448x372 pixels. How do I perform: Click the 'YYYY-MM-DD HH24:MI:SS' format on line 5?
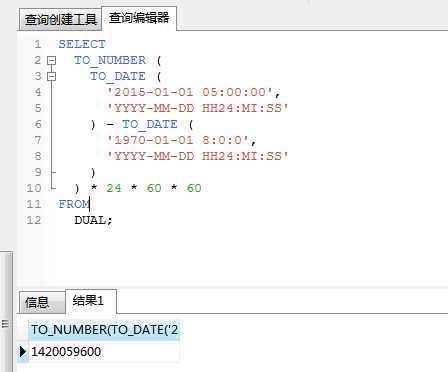click(x=198, y=108)
